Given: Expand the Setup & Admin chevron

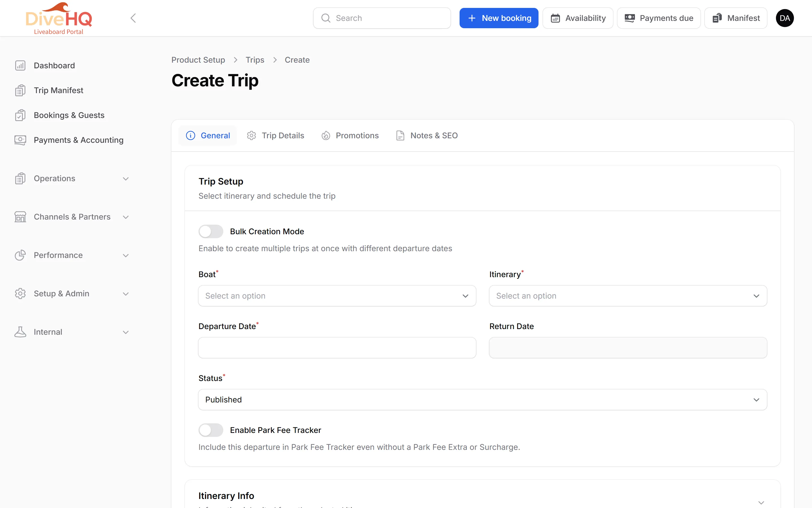Looking at the screenshot, I should [126, 294].
